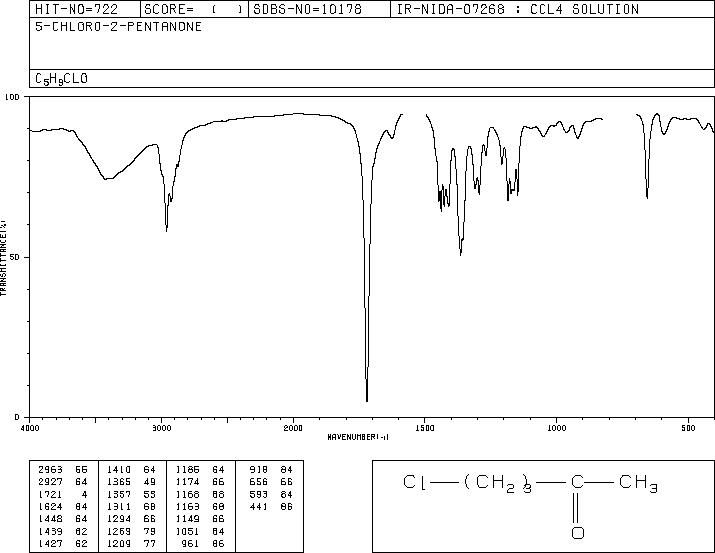Screen dimensions: 715x553
Task: Click the (CH2)3 group in structure diagram
Action: pyautogui.click(x=498, y=484)
